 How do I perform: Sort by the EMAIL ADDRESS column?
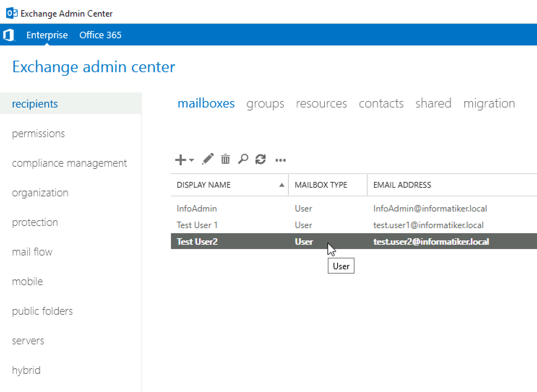click(402, 185)
